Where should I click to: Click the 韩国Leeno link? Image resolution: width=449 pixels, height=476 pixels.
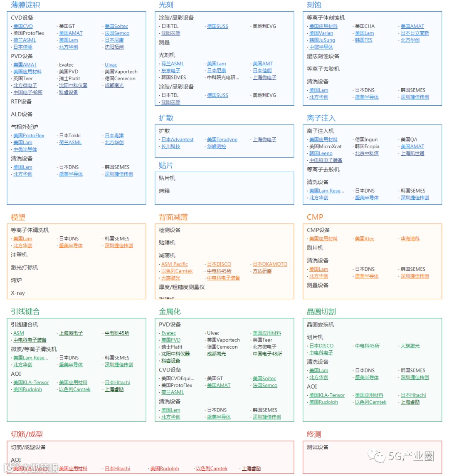coord(321,154)
